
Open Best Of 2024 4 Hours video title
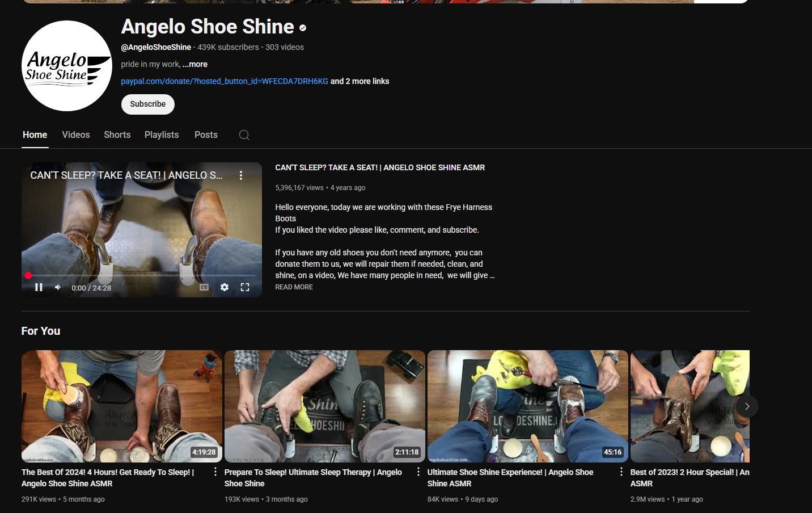pos(108,478)
